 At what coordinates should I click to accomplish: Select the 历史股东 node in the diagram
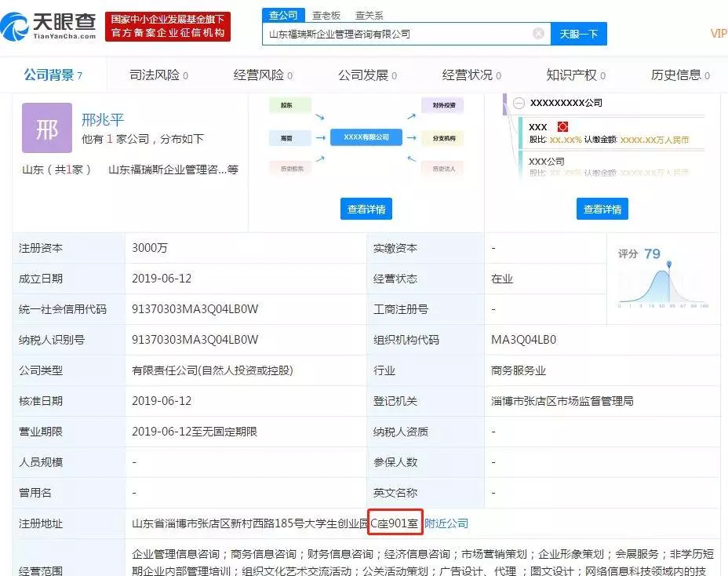(292, 169)
